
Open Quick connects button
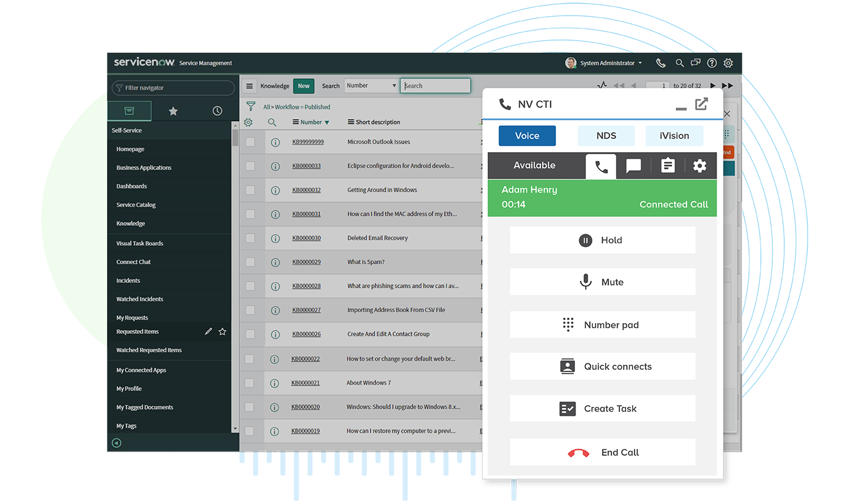(x=603, y=366)
